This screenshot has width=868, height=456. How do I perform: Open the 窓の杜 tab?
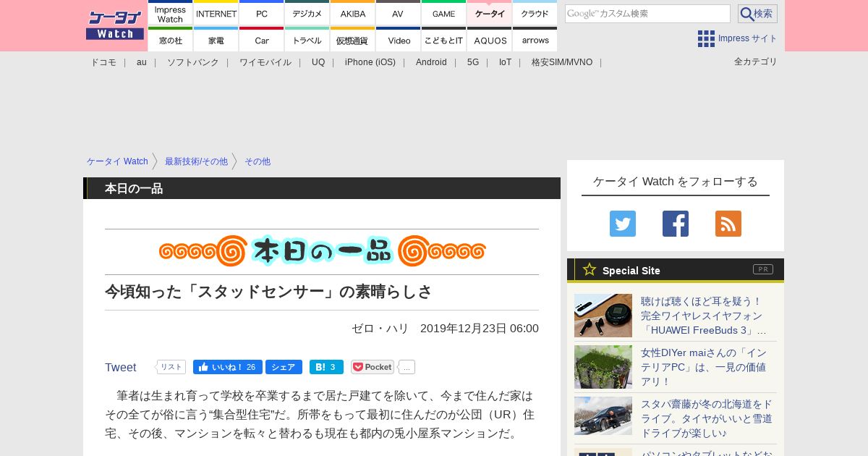click(x=171, y=40)
